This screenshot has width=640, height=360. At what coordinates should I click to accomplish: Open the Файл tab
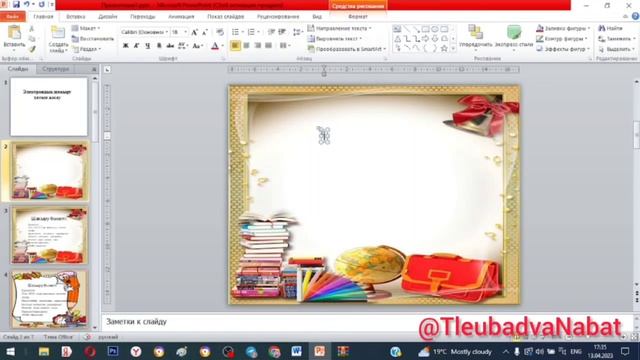coord(13,16)
